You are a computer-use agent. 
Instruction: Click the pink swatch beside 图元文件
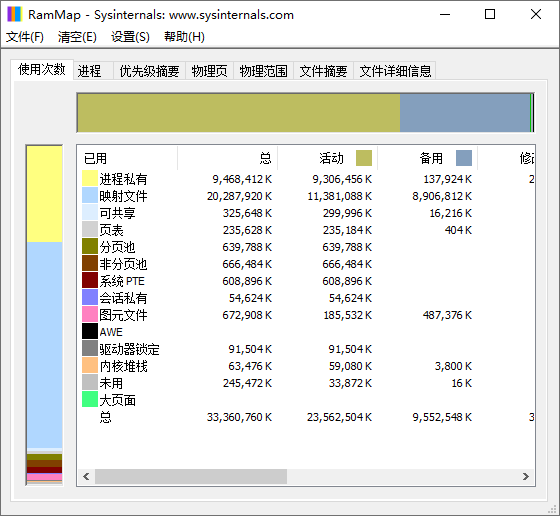(x=90, y=315)
